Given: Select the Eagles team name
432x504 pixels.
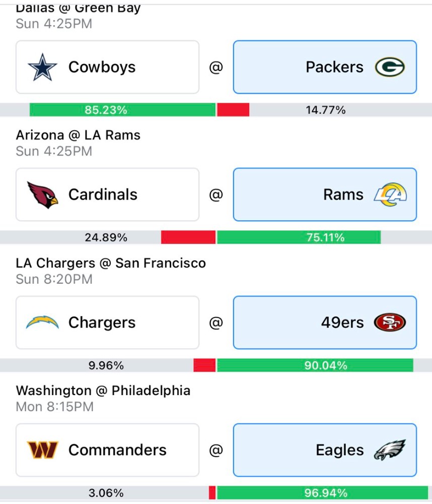Looking at the screenshot, I should pos(339,450).
